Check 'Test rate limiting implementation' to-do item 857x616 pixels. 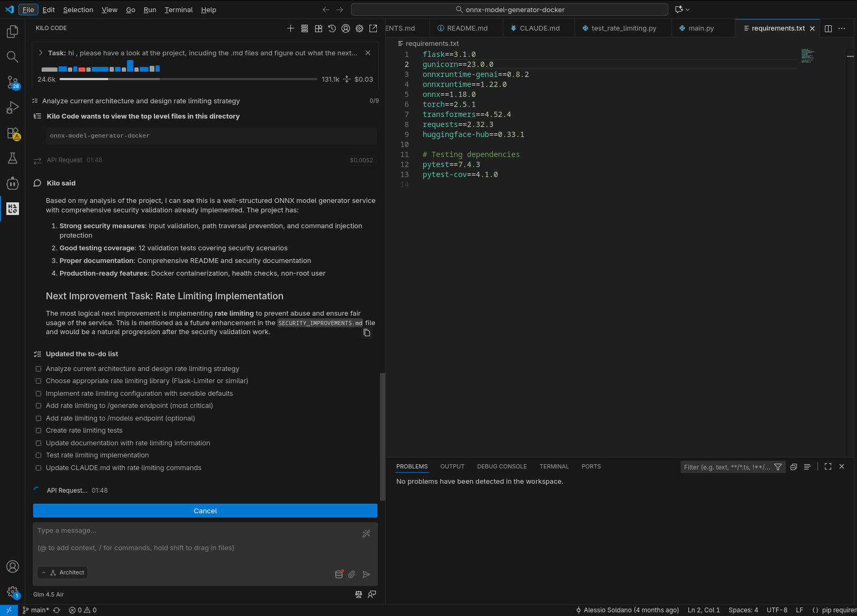[38, 455]
